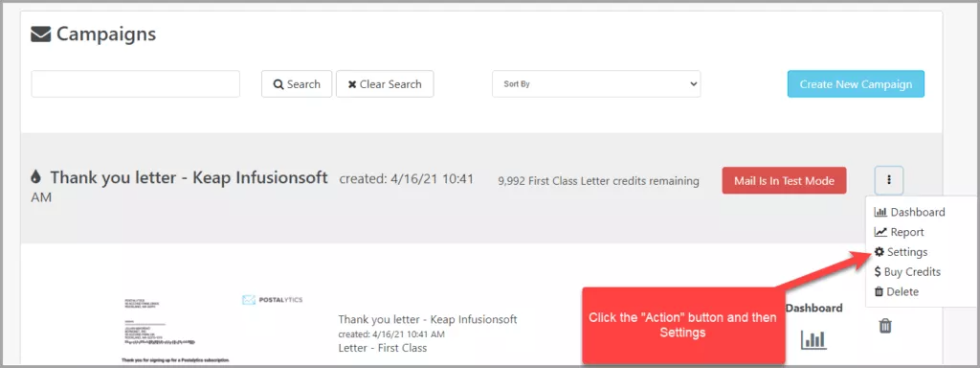Click '9,992 First Class Letter credits remaining' text
Viewport: 980px width, 368px height.
pos(599,181)
